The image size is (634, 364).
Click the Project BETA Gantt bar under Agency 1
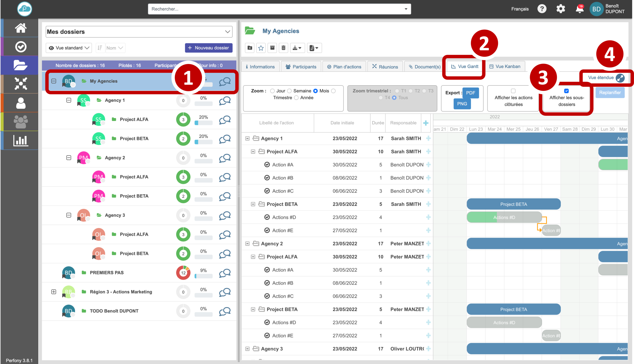(513, 204)
